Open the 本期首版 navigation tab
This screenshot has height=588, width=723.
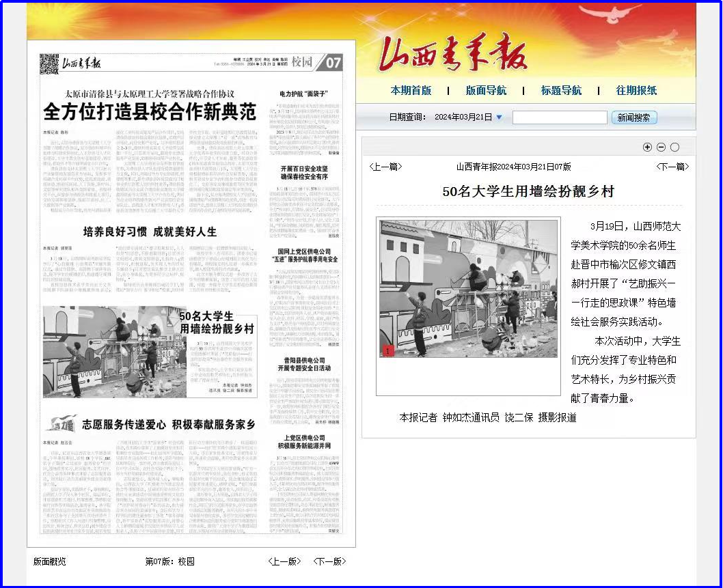[411, 90]
